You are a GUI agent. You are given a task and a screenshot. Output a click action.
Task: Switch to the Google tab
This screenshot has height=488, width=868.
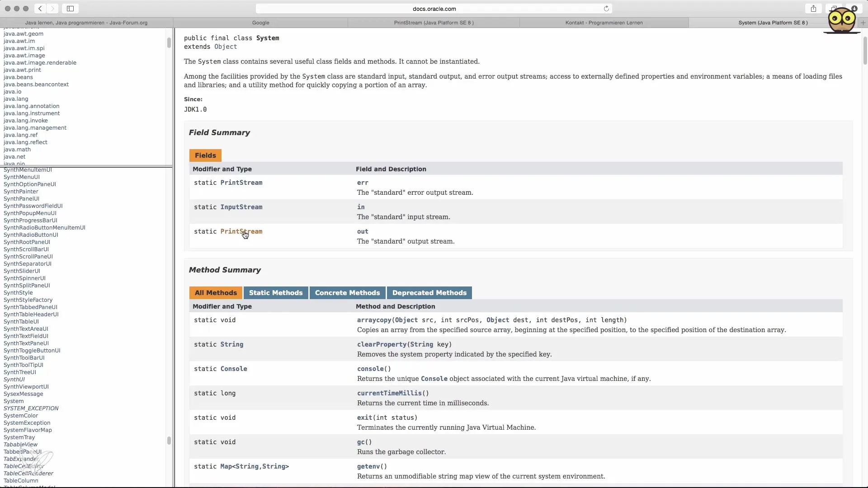point(260,23)
